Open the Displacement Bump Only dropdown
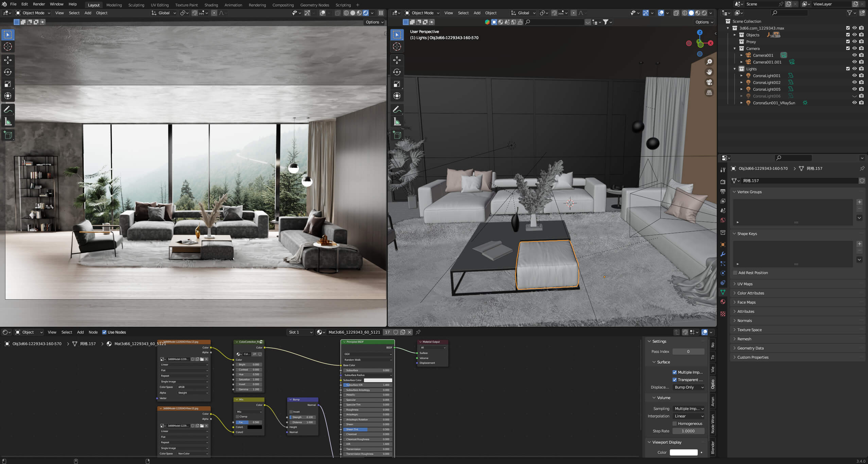The width and height of the screenshot is (868, 464). click(689, 387)
